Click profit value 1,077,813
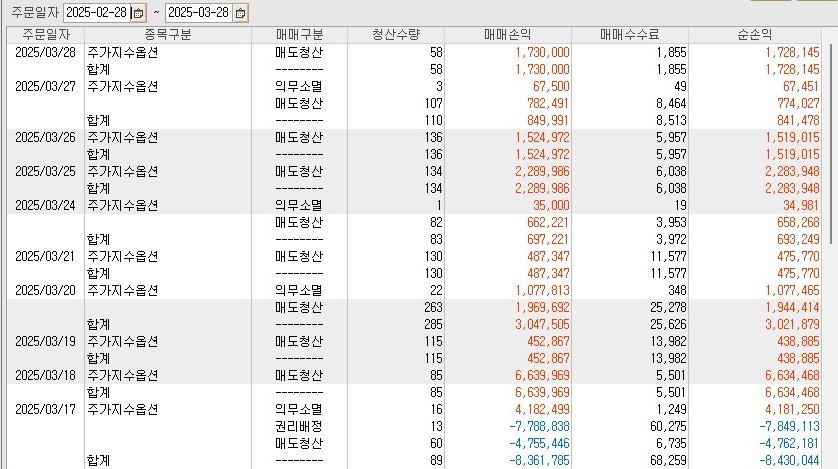Image resolution: width=838 pixels, height=469 pixels. tap(542, 291)
